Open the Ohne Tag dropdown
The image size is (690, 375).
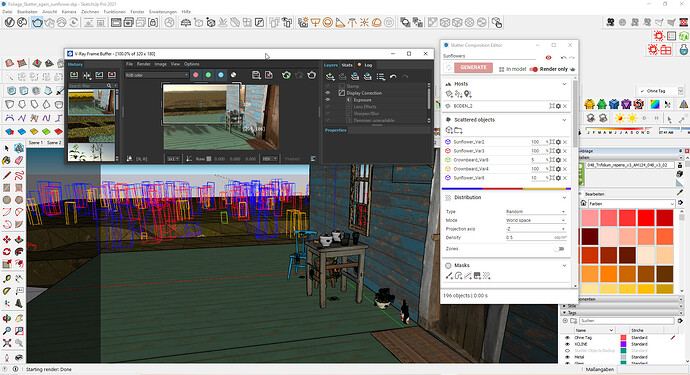click(662, 91)
